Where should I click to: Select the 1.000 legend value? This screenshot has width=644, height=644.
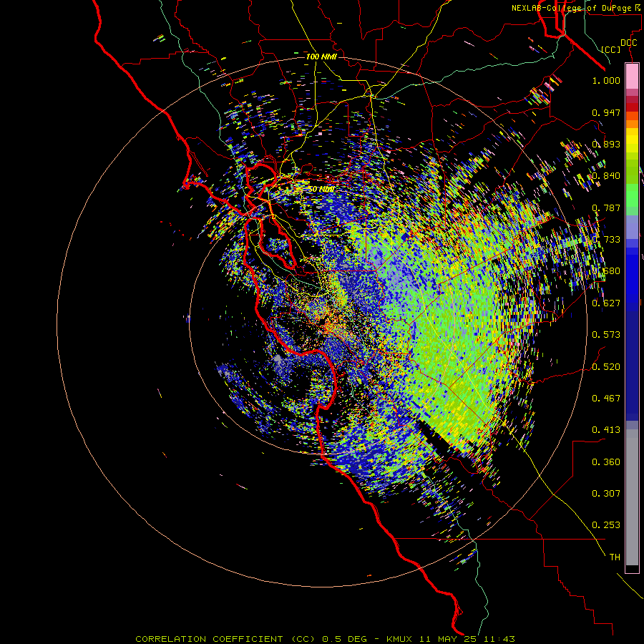(x=606, y=80)
